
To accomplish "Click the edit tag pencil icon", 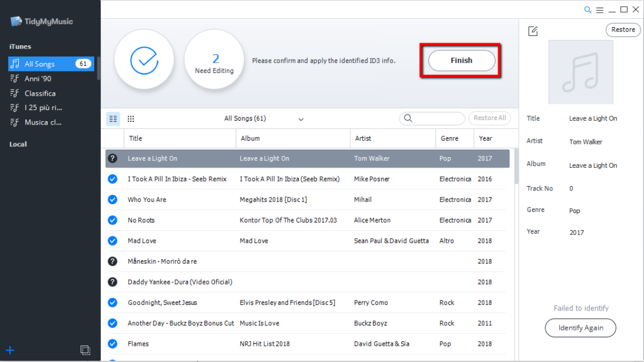I will coord(533,31).
